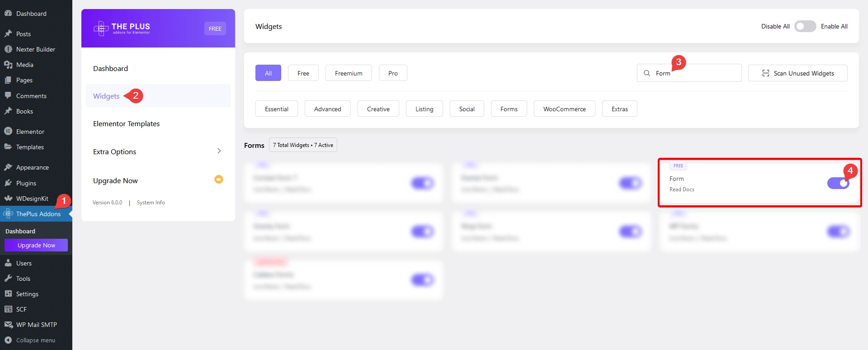This screenshot has width=868, height=350.
Task: Select the Freemium filter tab
Action: tap(349, 73)
